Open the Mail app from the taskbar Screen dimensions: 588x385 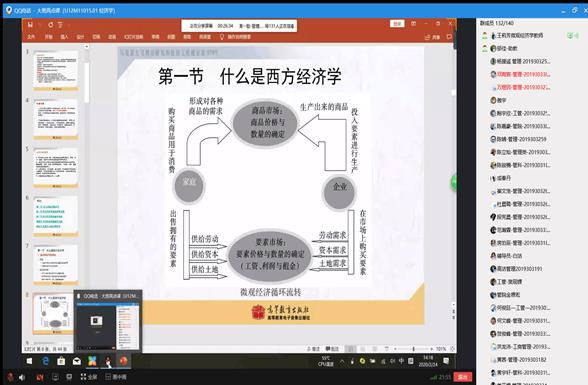point(76,361)
